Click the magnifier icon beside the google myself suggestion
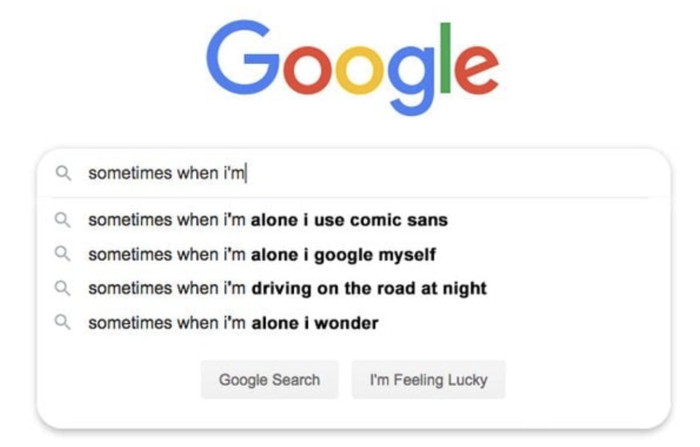Viewport: 700px width, 447px height. click(62, 254)
